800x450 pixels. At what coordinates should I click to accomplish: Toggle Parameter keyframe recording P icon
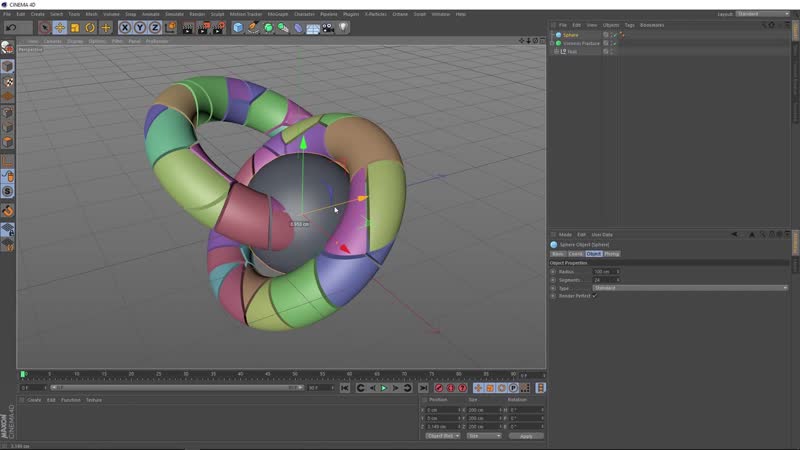click(513, 388)
